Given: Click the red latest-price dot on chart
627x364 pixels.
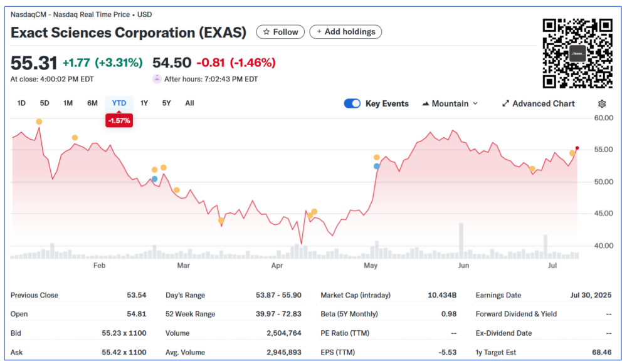Looking at the screenshot, I should (x=577, y=148).
